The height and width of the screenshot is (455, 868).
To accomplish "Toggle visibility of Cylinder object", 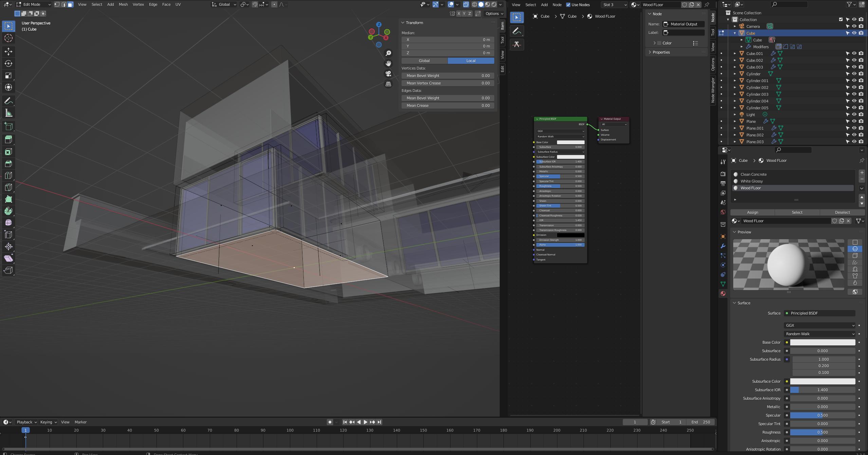I will (855, 73).
